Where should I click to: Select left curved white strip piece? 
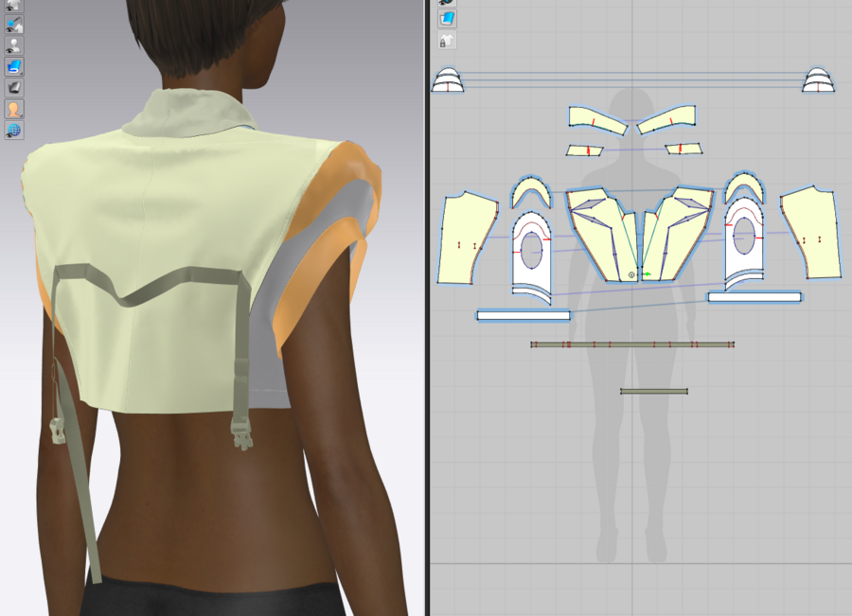[532, 294]
